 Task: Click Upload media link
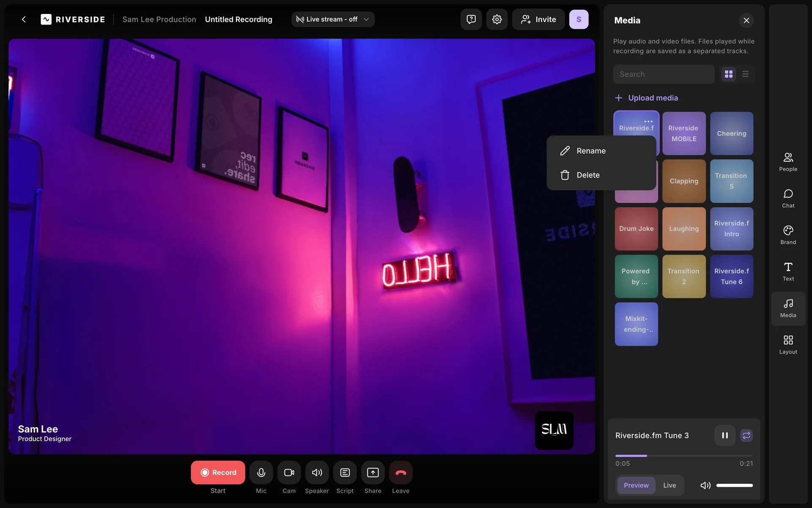tap(653, 98)
